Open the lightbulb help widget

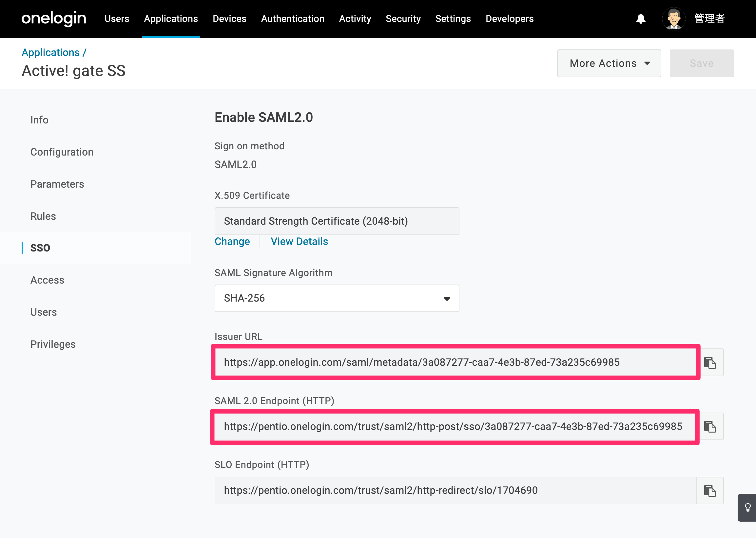(747, 508)
